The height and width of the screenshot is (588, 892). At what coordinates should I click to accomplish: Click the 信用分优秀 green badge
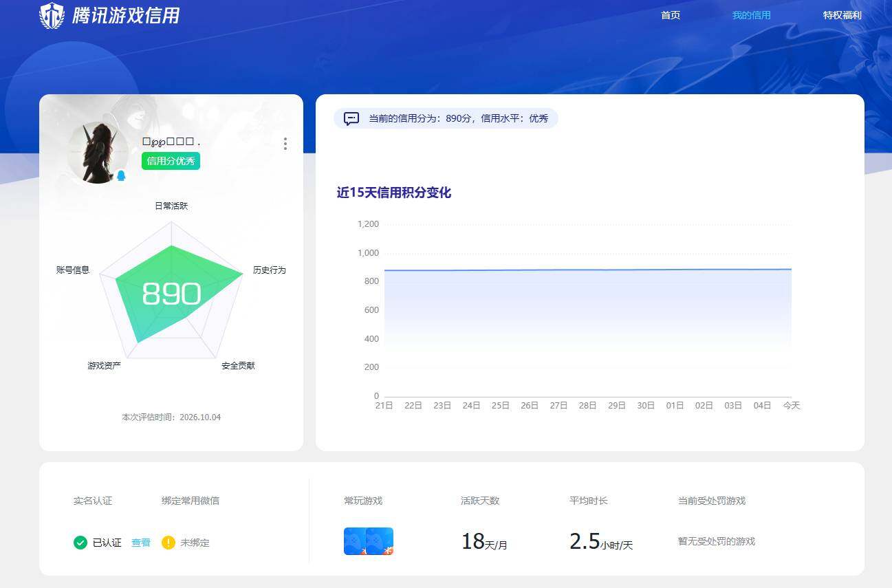(171, 161)
